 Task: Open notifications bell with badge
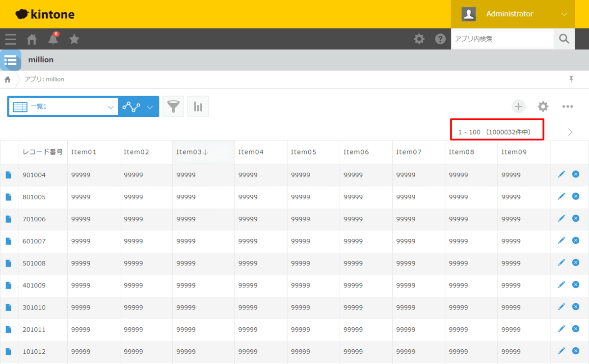pos(54,39)
